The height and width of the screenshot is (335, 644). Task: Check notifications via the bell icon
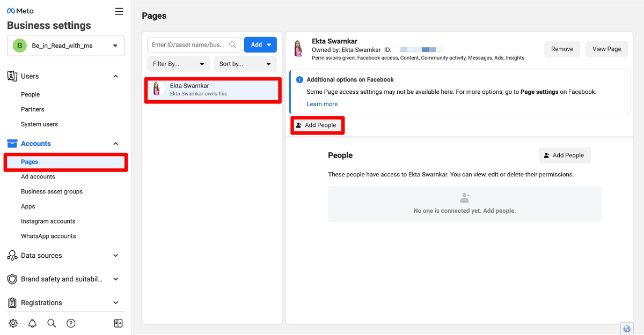[32, 323]
